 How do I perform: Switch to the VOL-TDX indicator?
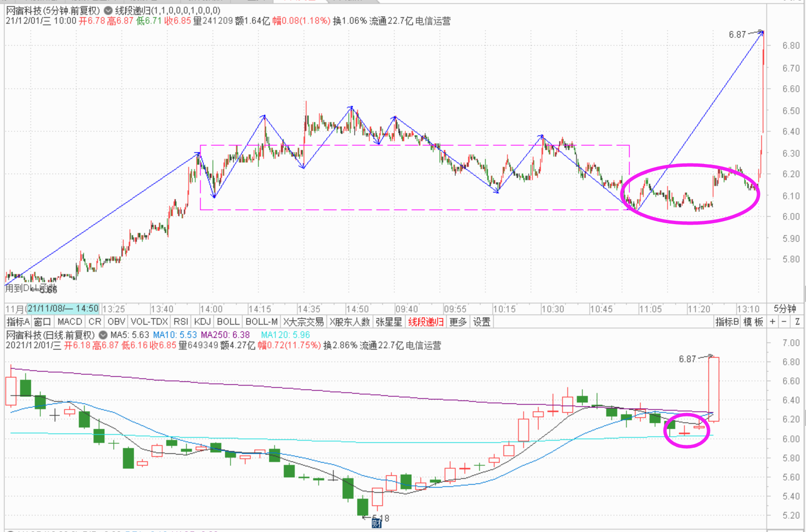click(149, 322)
